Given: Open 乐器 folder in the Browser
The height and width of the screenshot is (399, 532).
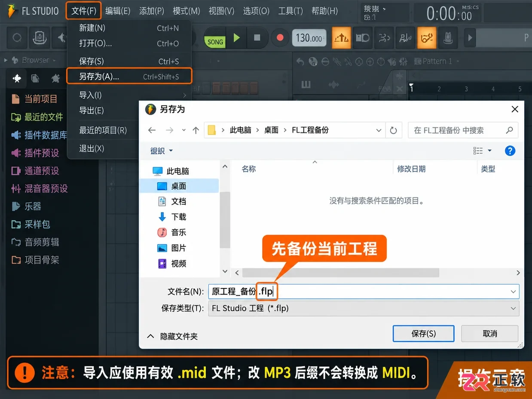Looking at the screenshot, I should tap(26, 206).
